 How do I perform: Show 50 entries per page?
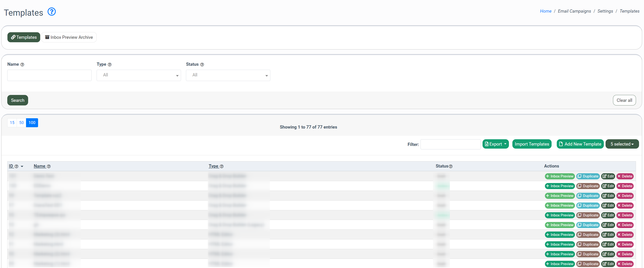click(x=21, y=122)
